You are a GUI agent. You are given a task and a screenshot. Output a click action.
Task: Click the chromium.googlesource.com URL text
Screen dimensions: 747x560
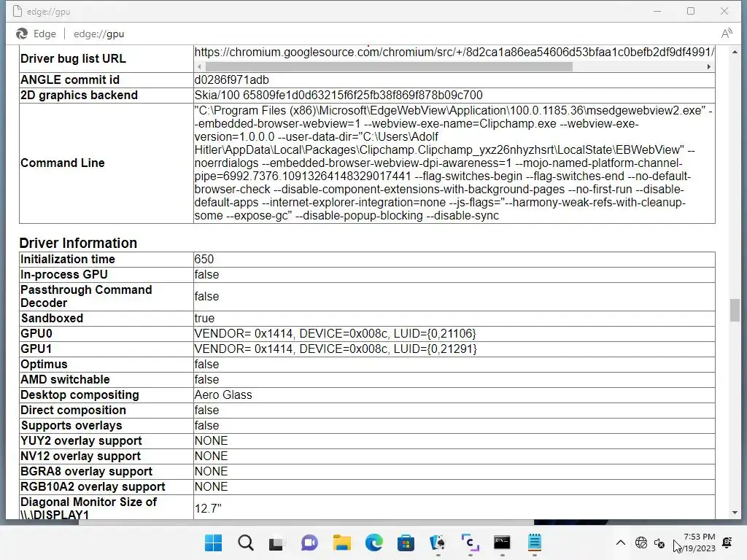tap(454, 52)
